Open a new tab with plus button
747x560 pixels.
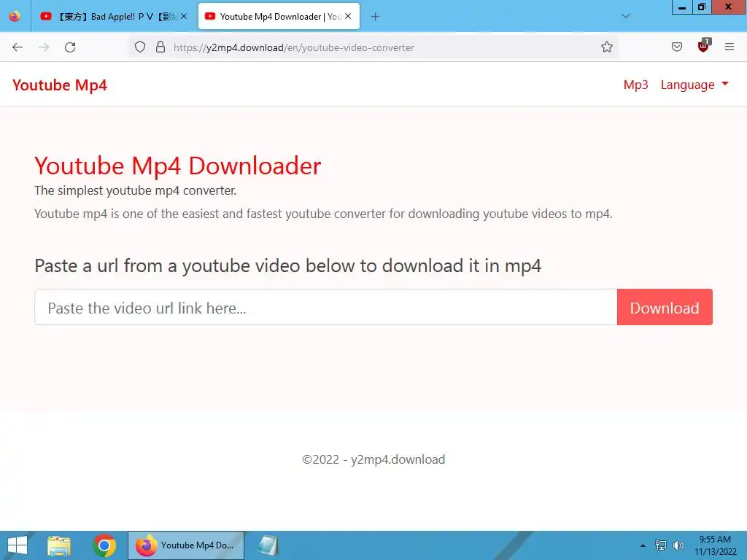pyautogui.click(x=375, y=17)
